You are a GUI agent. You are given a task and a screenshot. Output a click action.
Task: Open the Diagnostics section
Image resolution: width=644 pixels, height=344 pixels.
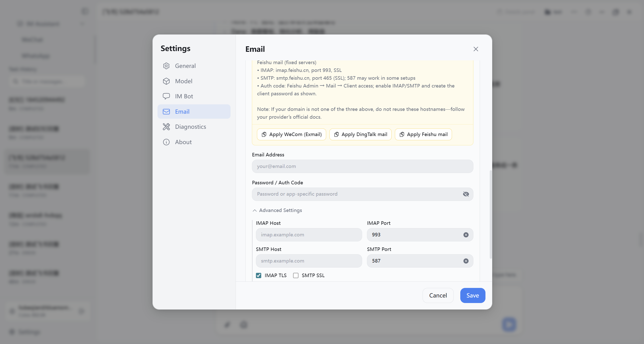coord(194,127)
